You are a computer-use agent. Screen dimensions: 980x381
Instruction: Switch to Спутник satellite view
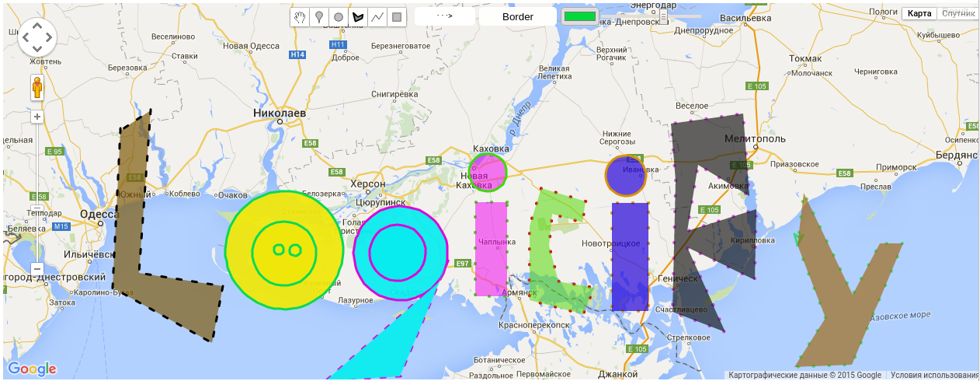pos(957,14)
